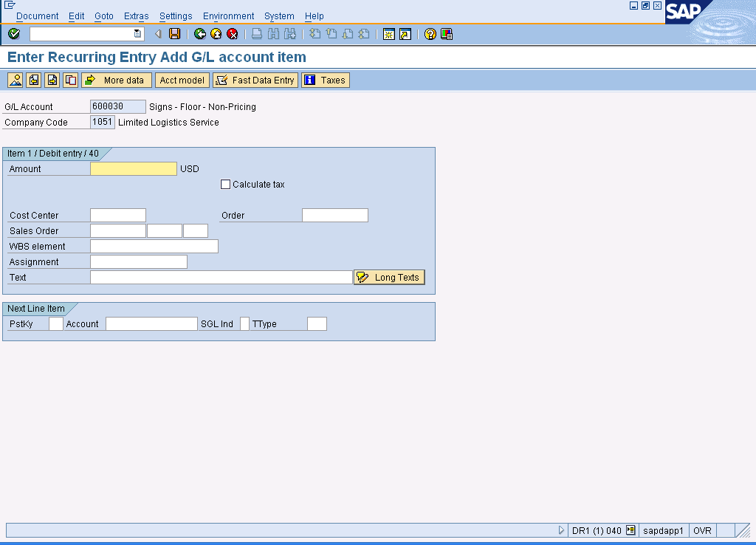Screen dimensions: 756x545
Task: Click the Find binoculars icon
Action: tap(273, 34)
